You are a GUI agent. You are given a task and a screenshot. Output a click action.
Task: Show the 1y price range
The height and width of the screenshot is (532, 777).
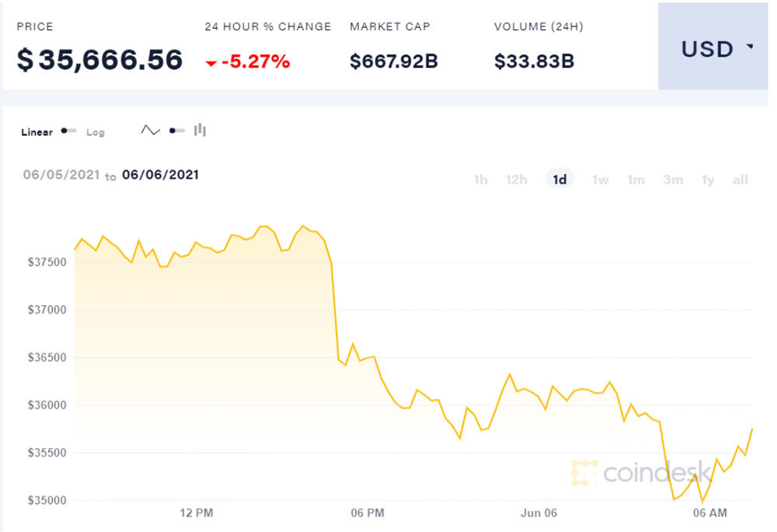[708, 180]
